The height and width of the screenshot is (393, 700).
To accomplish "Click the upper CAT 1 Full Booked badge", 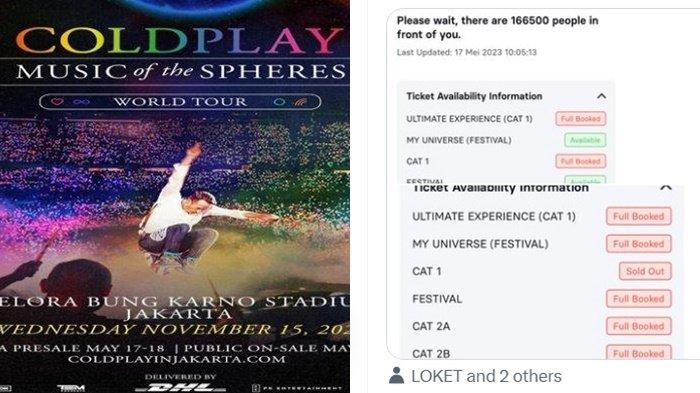I will [580, 161].
